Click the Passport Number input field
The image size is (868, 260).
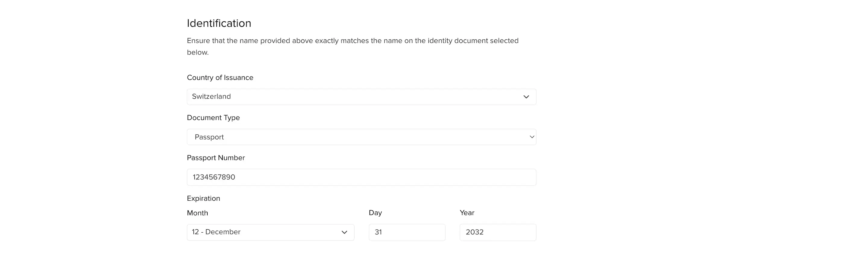coord(361,177)
